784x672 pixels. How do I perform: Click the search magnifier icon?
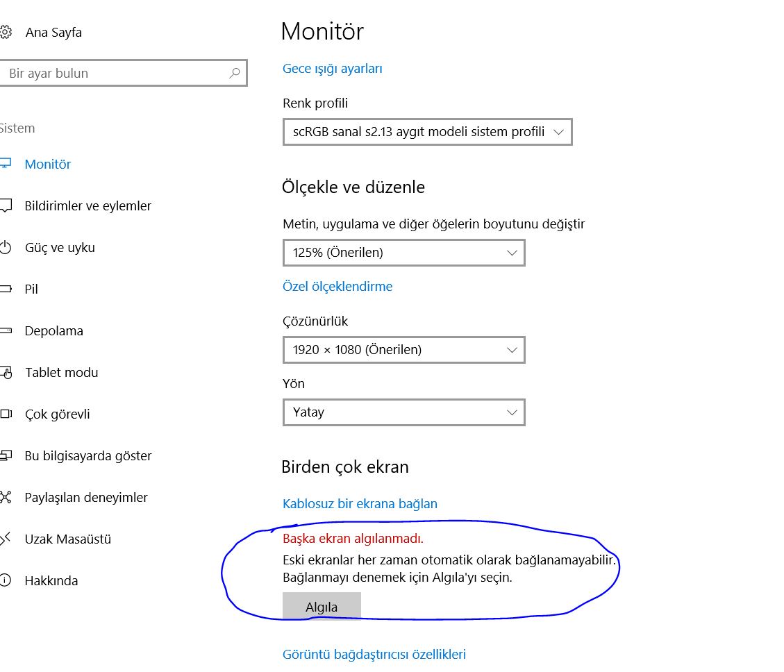coord(235,73)
